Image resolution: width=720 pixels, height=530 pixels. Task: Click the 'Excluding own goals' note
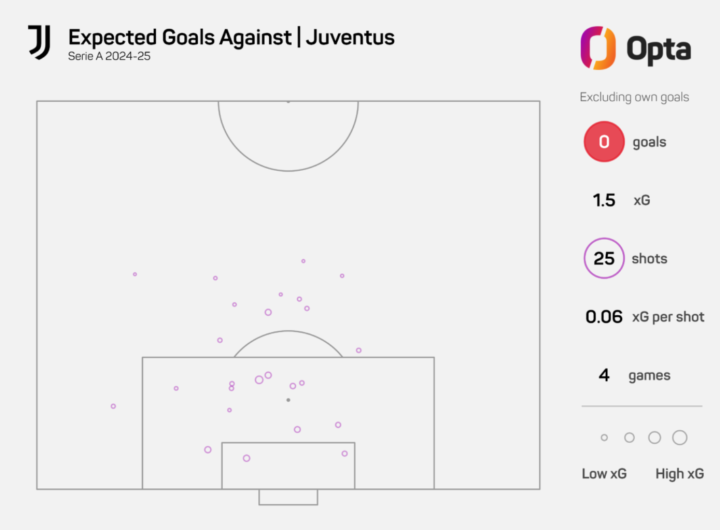tap(634, 97)
